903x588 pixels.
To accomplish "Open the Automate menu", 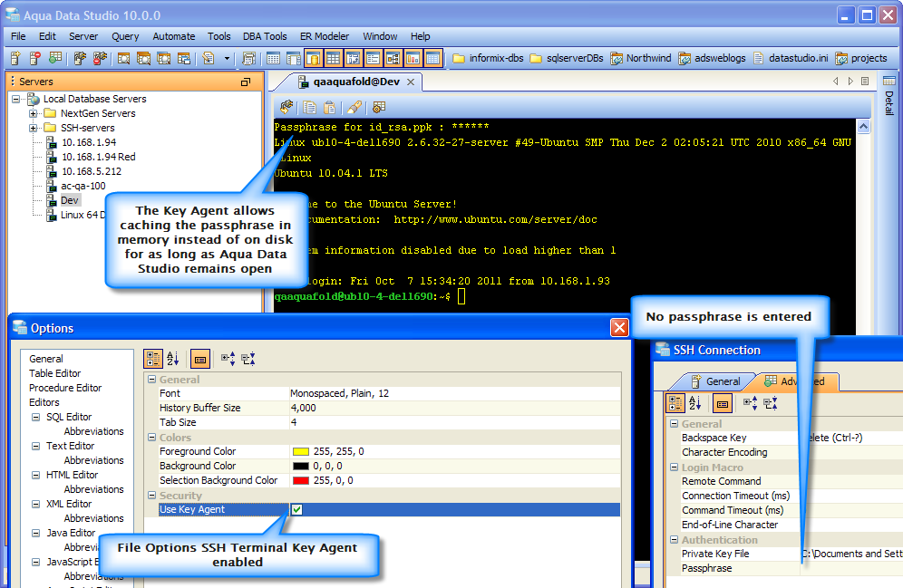I will coord(174,36).
